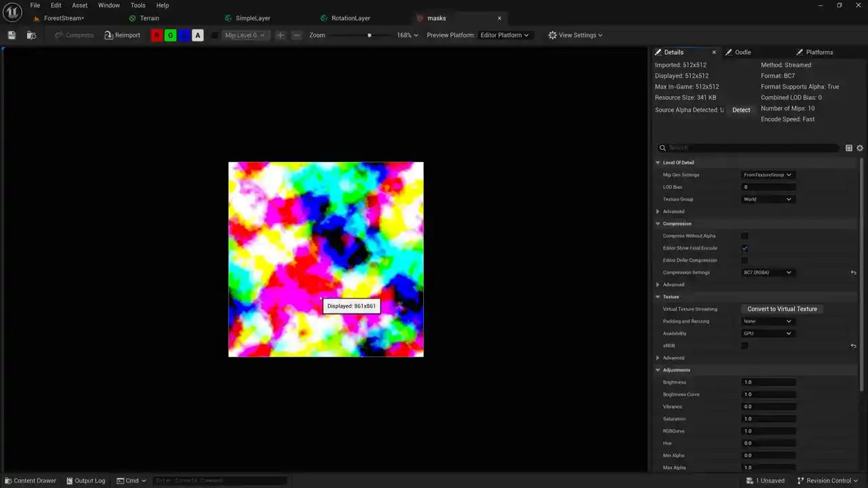The width and height of the screenshot is (868, 488).
Task: Click the Reimport texture button
Action: [x=122, y=35]
